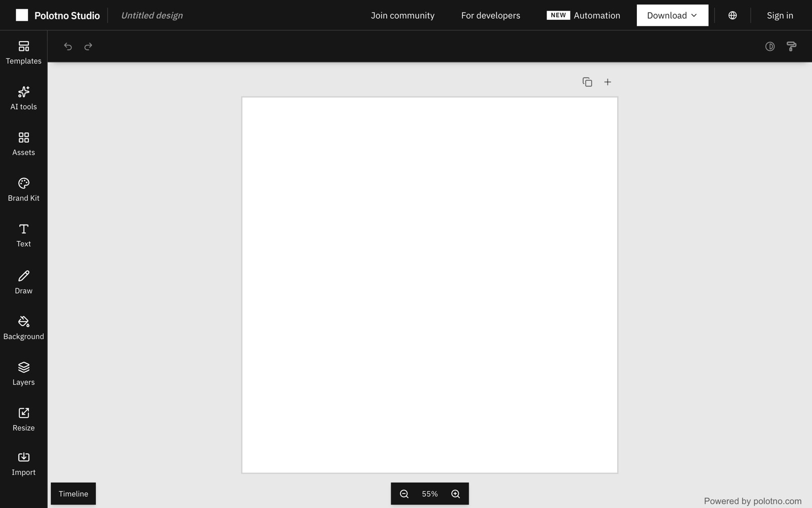Open the Import panel
Image resolution: width=812 pixels, height=508 pixels.
23,464
